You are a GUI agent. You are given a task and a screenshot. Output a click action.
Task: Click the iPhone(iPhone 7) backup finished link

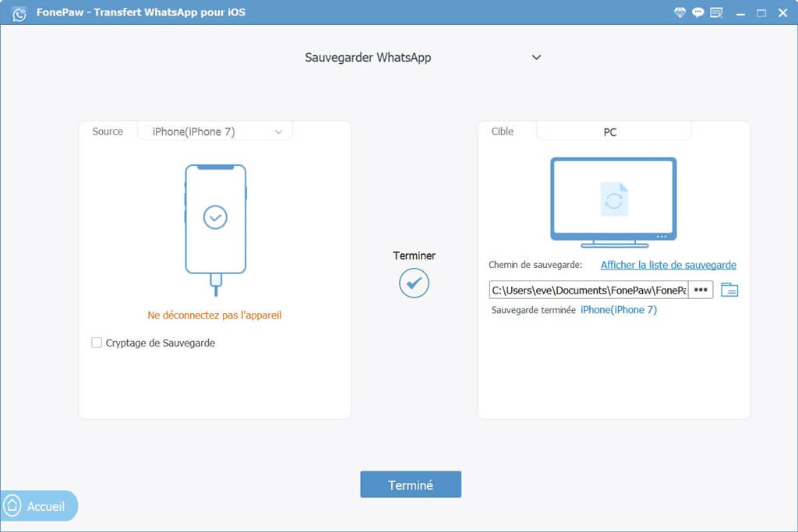coord(618,310)
